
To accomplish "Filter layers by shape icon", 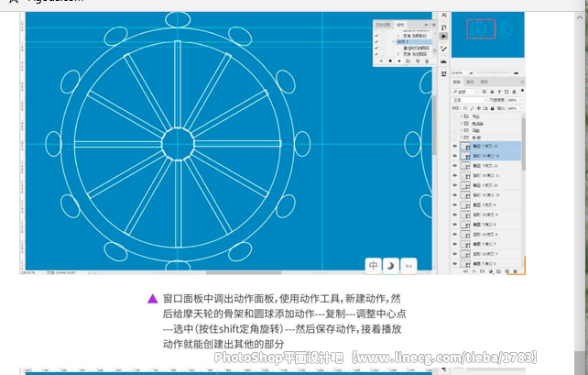I will click(506, 92).
